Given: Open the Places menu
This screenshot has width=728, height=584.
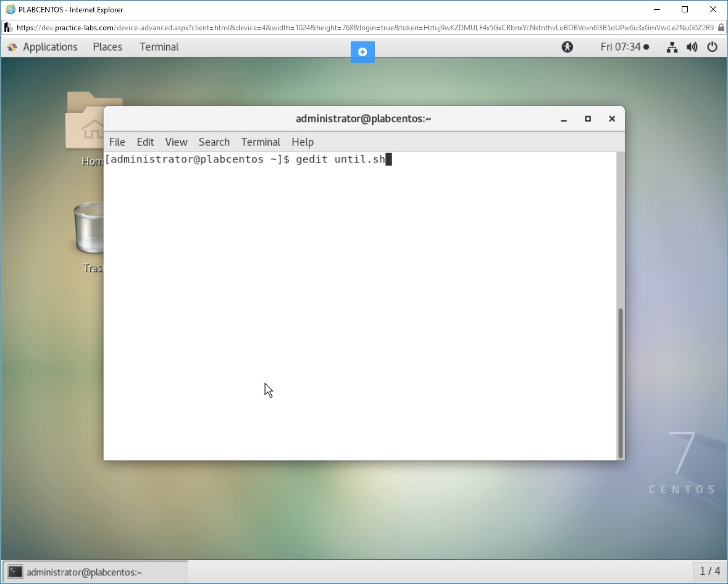Looking at the screenshot, I should (x=107, y=47).
